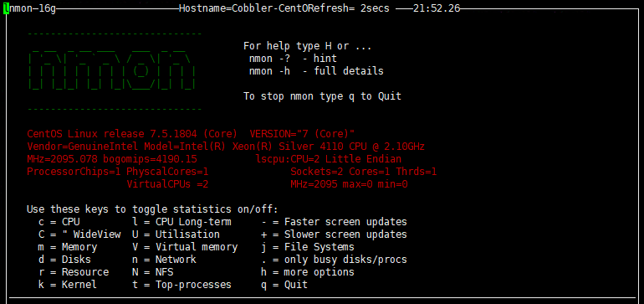The image size is (644, 304).
Task: Click the 'q = Quit' option
Action: click(x=284, y=285)
